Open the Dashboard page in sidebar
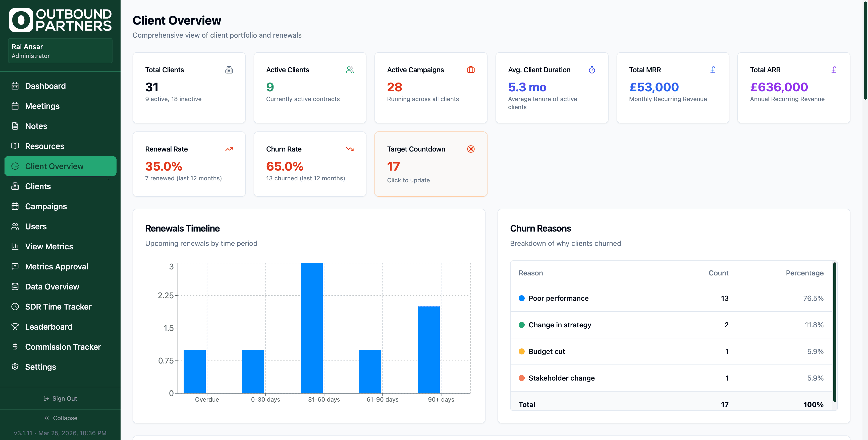 [x=45, y=86]
